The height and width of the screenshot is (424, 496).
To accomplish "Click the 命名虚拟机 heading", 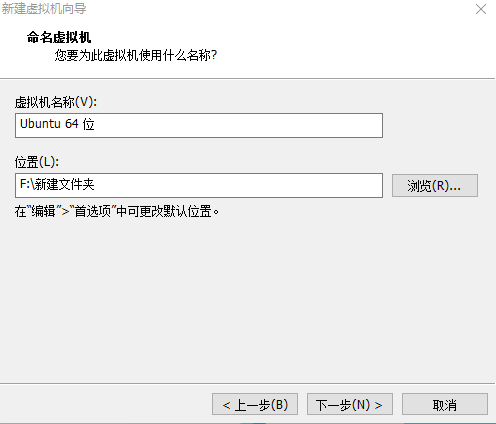I will [x=59, y=37].
